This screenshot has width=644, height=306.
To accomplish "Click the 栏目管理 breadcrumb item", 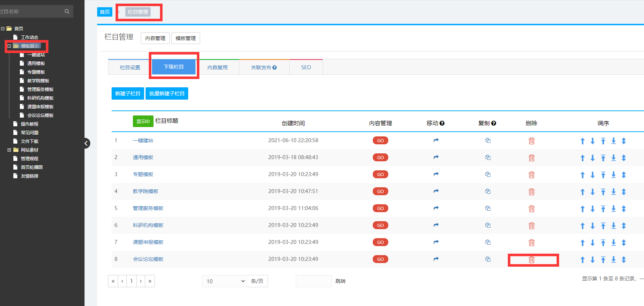I will point(138,12).
